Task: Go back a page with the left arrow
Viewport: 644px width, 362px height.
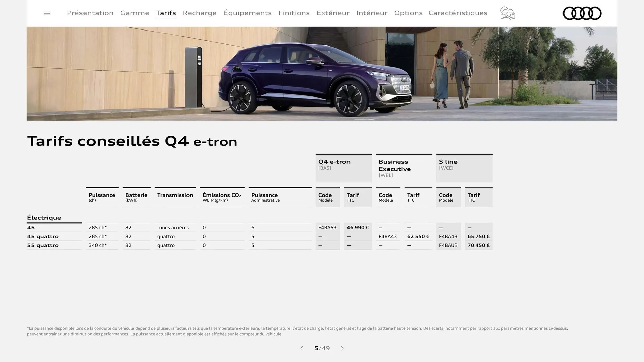Action: (x=301, y=348)
